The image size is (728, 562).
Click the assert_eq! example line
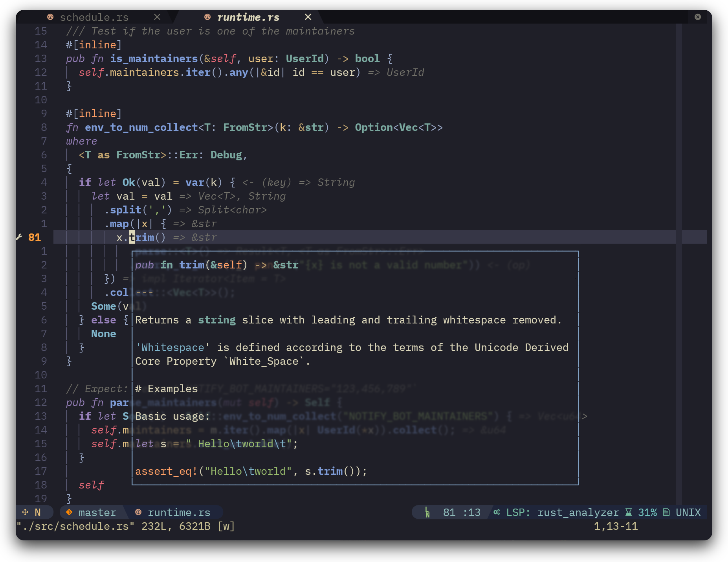point(251,471)
